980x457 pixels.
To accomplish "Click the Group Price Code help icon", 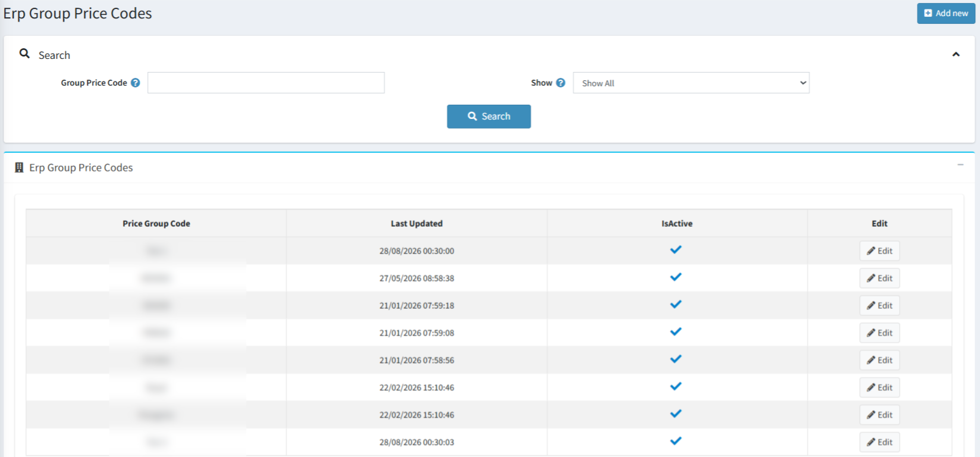I will [136, 83].
